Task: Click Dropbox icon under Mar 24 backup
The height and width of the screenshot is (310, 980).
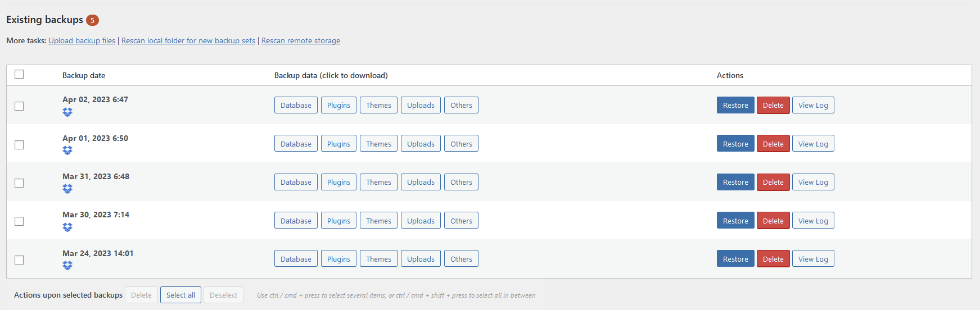Action: 67,266
